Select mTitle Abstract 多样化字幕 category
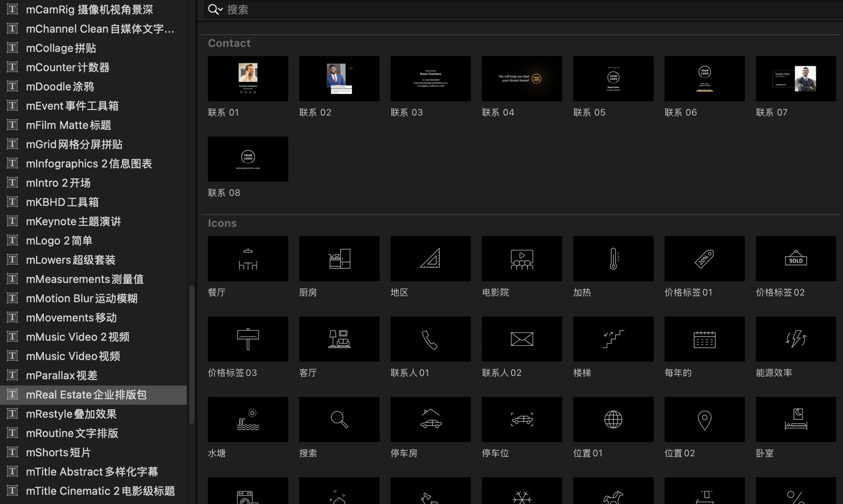This screenshot has height=504, width=843. [x=93, y=472]
